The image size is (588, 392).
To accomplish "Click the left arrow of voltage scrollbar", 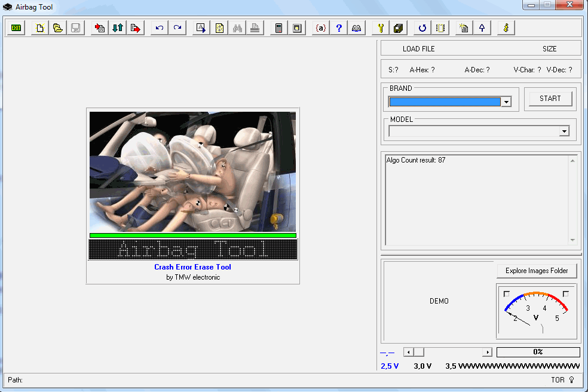I will [409, 353].
